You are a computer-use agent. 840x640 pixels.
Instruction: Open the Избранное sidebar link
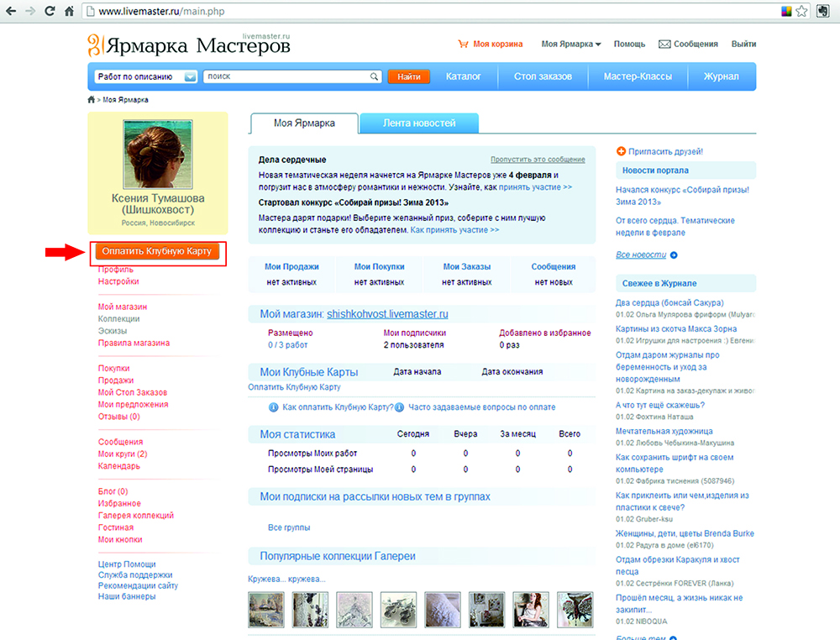[119, 504]
